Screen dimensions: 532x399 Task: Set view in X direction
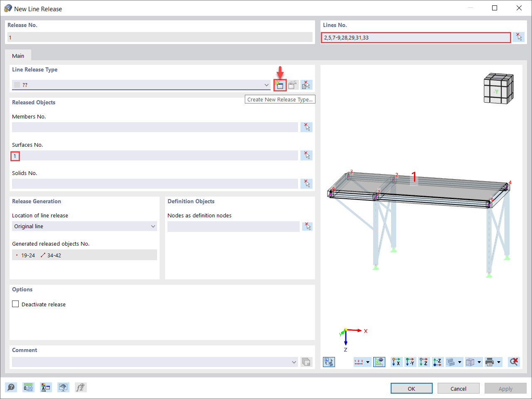tap(396, 362)
